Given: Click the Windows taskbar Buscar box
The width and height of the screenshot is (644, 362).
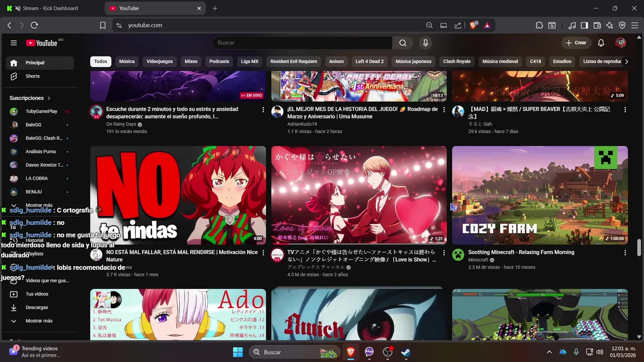Looking at the screenshot, I should pos(294,352).
